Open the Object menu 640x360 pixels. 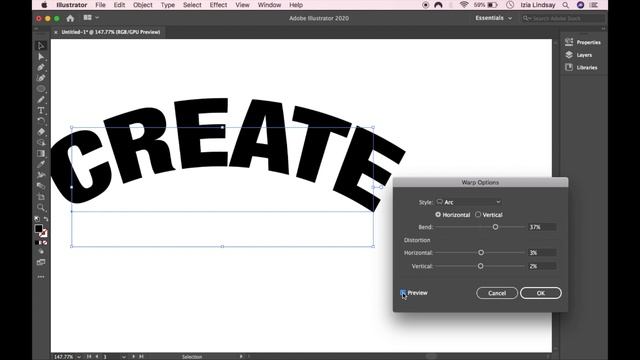[142, 5]
